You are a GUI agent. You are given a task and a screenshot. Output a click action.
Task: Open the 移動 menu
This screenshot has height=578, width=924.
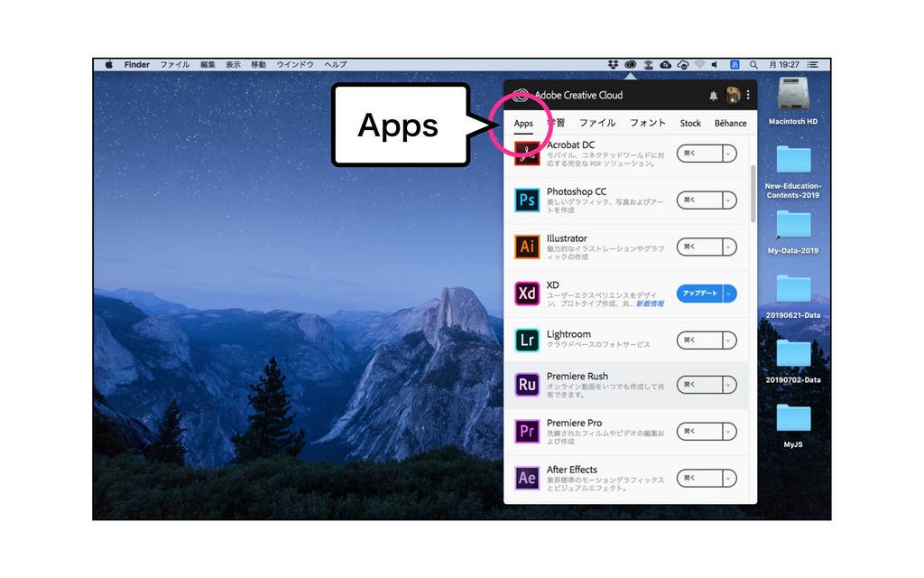click(258, 65)
